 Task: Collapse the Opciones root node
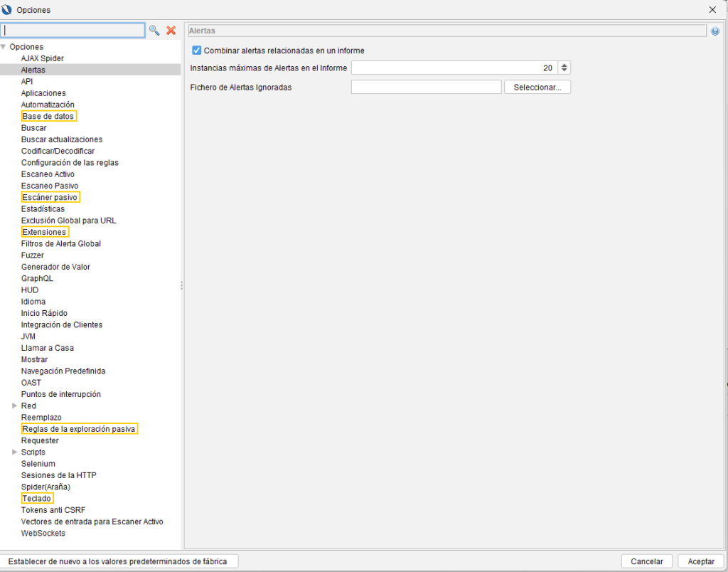click(4, 47)
